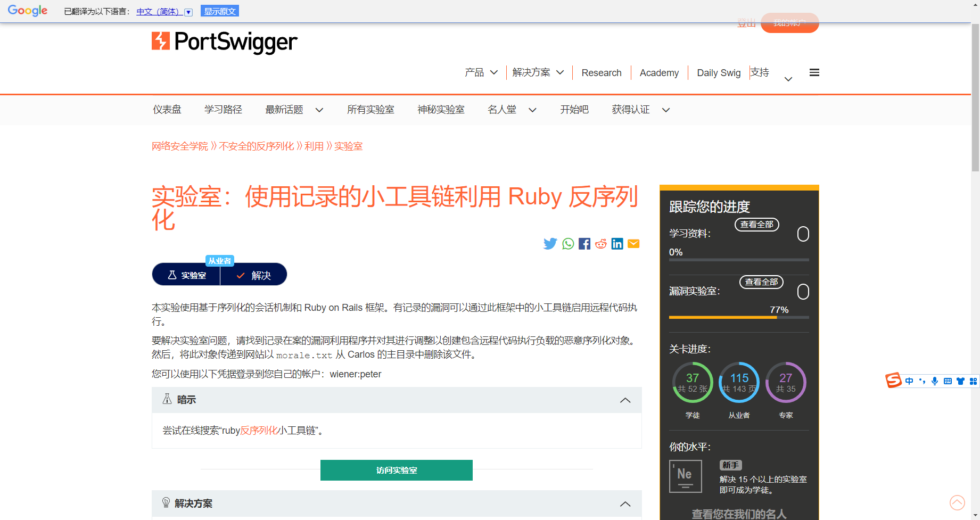Click the 反序列化 link in hint text
Screen dimensions: 980x520
pos(259,431)
